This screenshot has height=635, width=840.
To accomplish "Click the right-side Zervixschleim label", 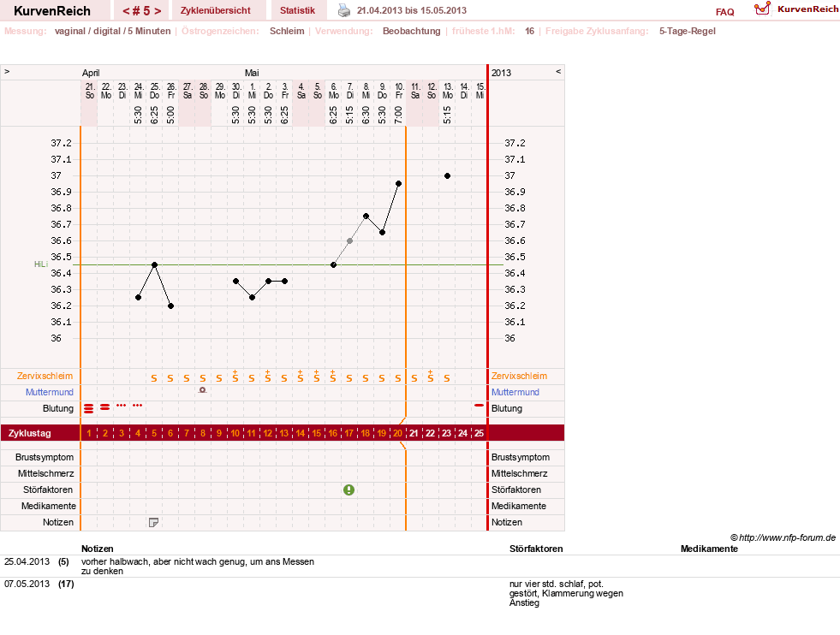I will 519,376.
